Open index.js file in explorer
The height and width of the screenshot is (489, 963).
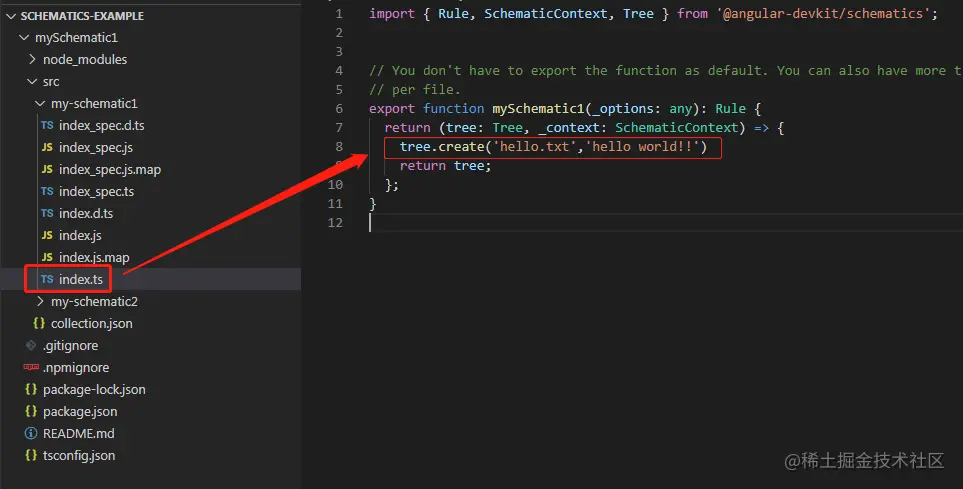pyautogui.click(x=80, y=236)
